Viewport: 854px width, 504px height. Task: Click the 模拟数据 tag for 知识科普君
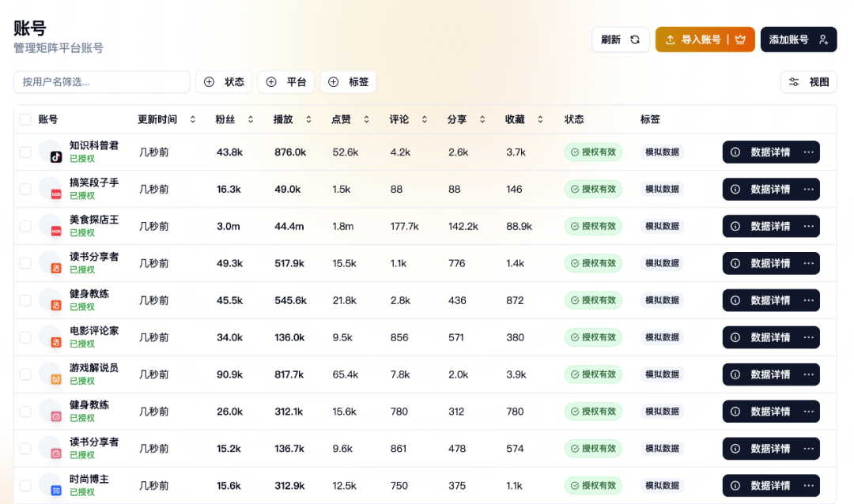click(x=663, y=152)
